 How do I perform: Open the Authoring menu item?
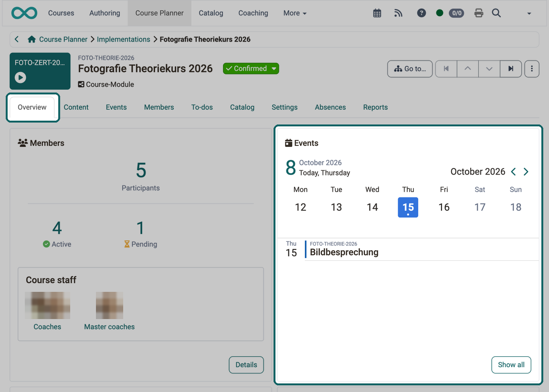pos(105,13)
